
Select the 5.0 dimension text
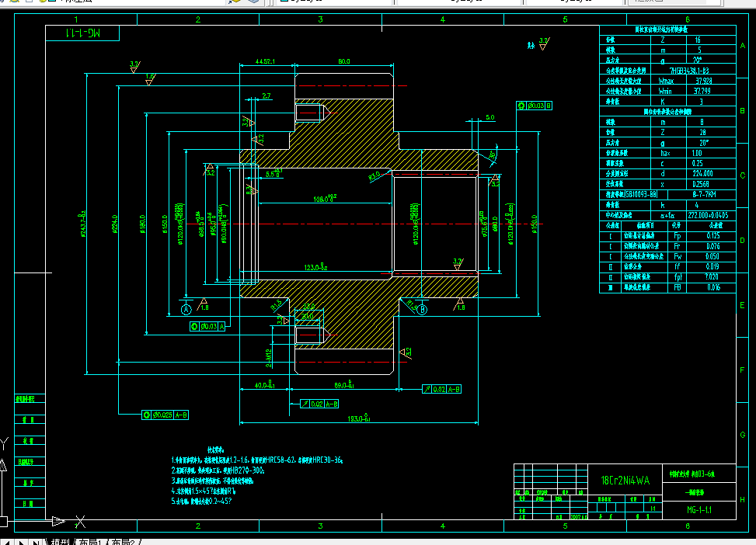point(489,117)
